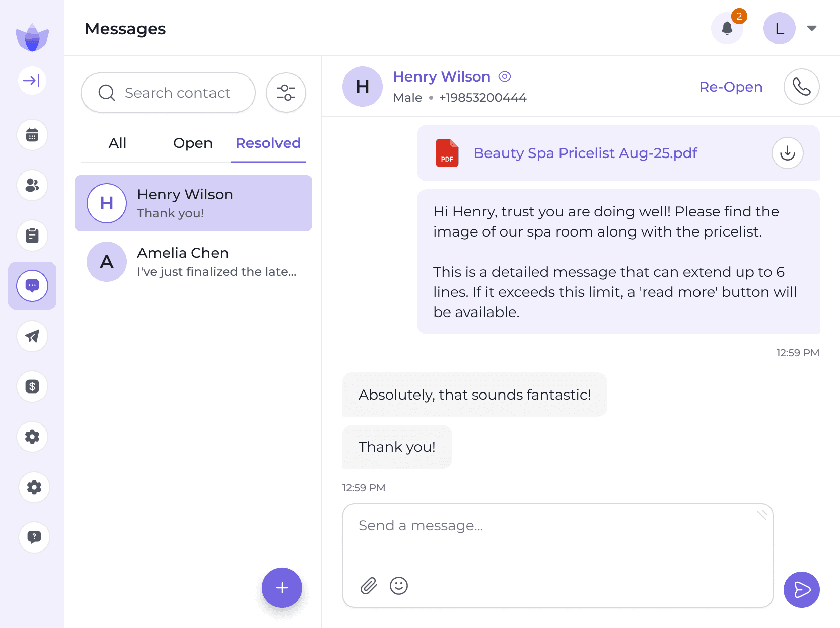Download the Beauty Spa Pricelist PDF
Viewport: 840px width, 628px height.
pyautogui.click(x=787, y=153)
